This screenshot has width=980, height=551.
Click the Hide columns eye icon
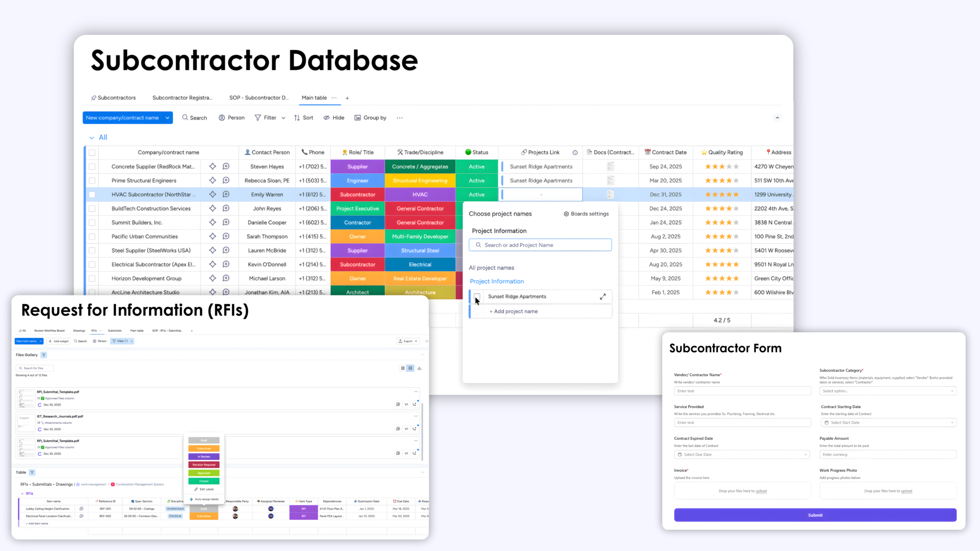327,118
